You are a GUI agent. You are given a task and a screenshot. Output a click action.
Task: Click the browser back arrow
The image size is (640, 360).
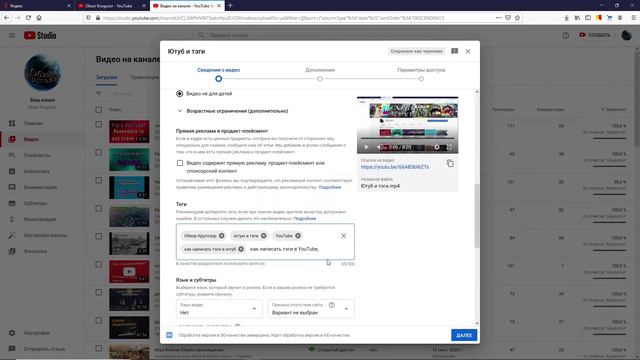[x=7, y=18]
